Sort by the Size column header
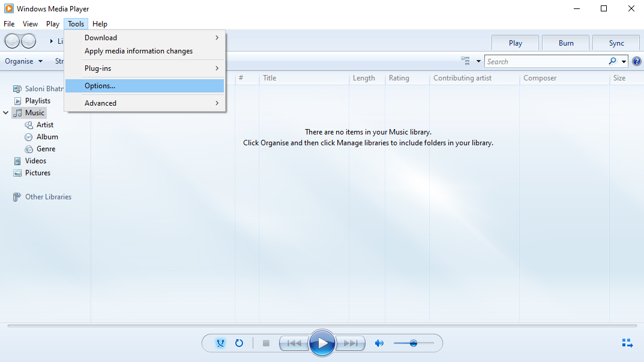644x362 pixels. point(619,78)
